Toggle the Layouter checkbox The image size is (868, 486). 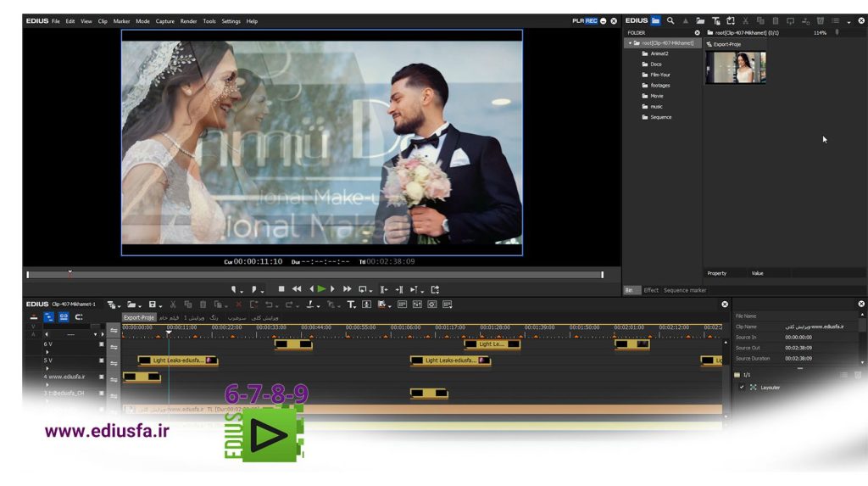(x=741, y=388)
